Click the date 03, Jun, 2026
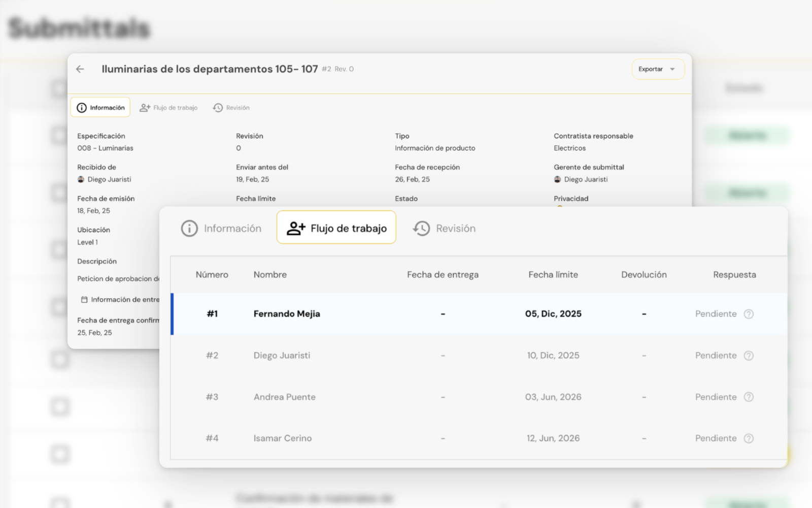This screenshot has height=508, width=812. coord(553,397)
